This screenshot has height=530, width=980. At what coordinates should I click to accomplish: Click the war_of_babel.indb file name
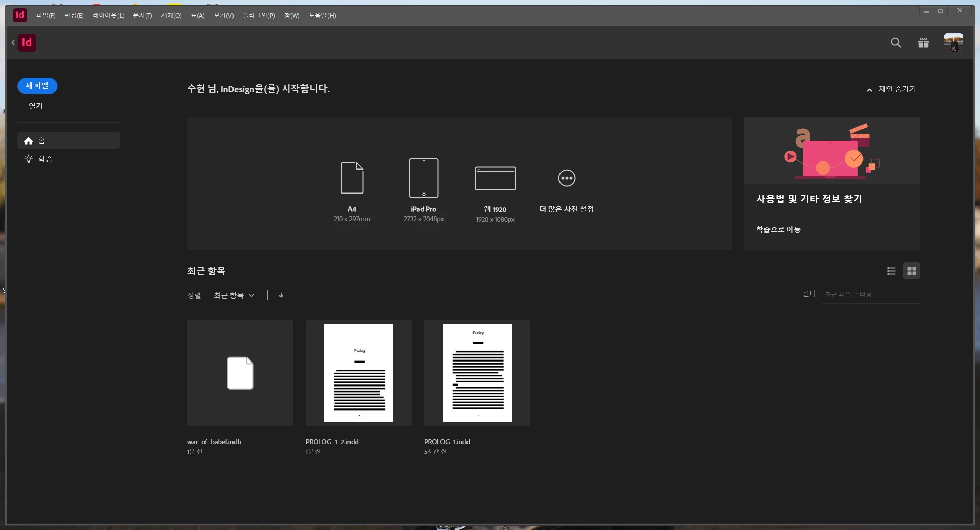pos(214,442)
